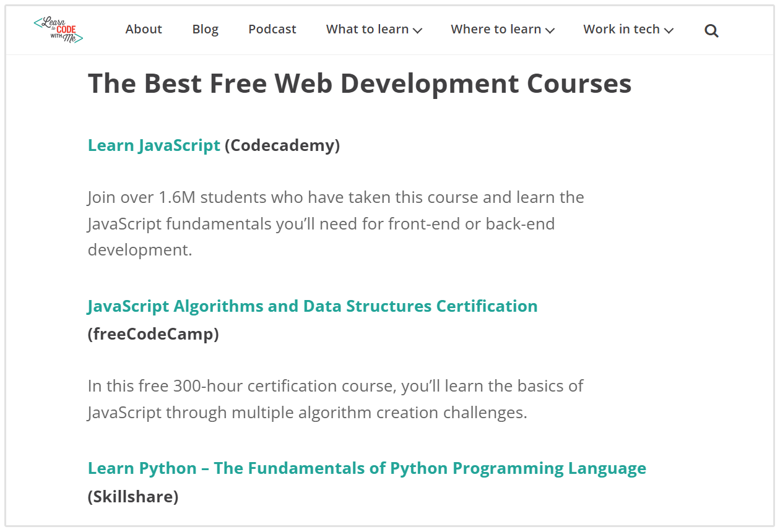Click the Learn to Code With Me logo
Image resolution: width=780 pixels, height=532 pixels.
pos(58,30)
